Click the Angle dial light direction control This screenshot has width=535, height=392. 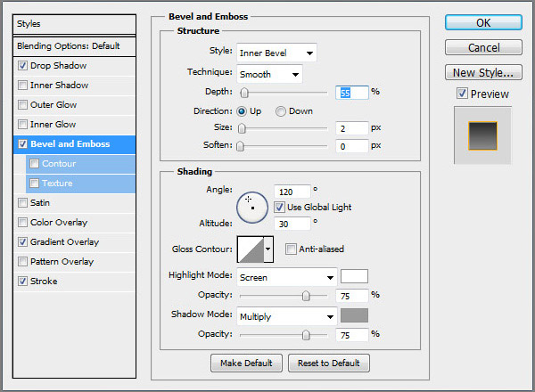coord(251,207)
